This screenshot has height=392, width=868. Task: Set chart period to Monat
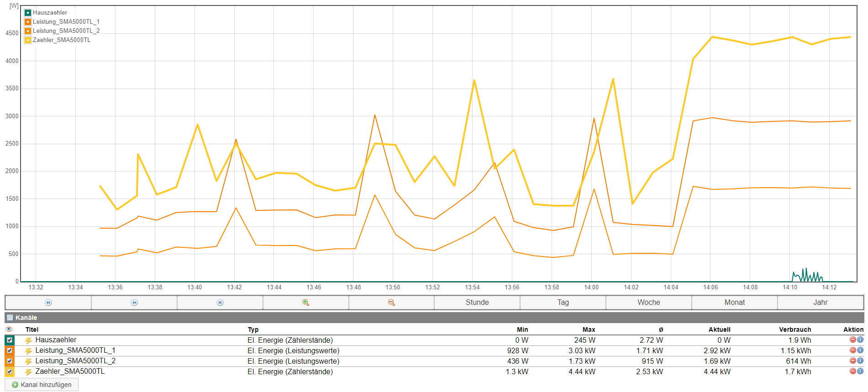pyautogui.click(x=734, y=303)
